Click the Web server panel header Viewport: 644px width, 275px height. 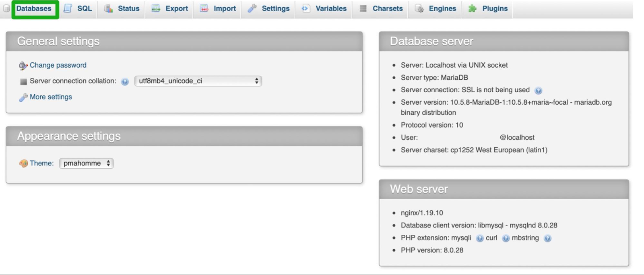[504, 189]
